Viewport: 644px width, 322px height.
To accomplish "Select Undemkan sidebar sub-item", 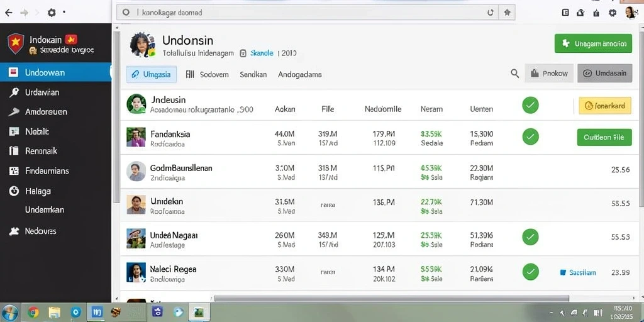I will (x=45, y=210).
